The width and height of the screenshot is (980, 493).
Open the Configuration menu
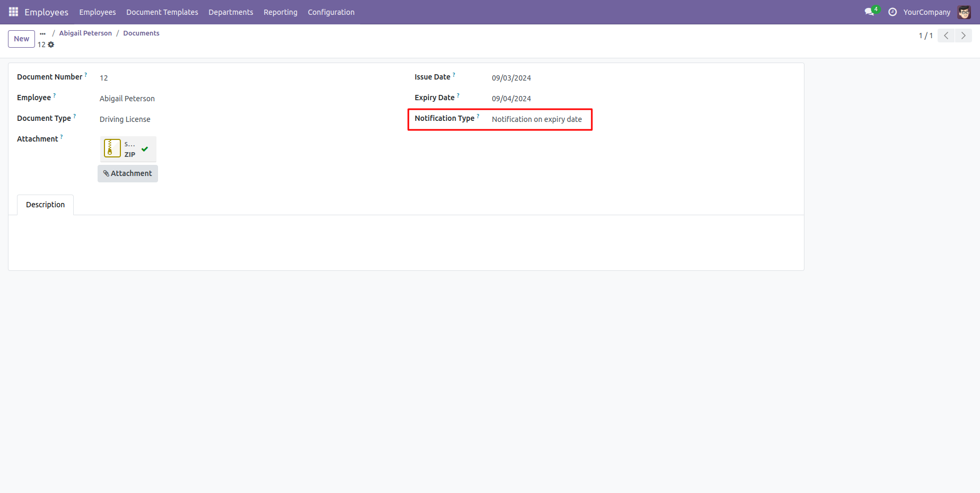(x=331, y=12)
